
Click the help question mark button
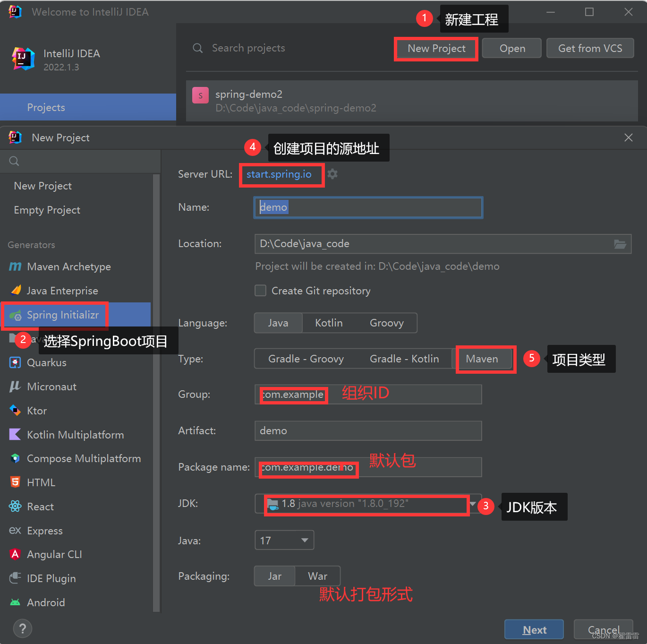[23, 628]
